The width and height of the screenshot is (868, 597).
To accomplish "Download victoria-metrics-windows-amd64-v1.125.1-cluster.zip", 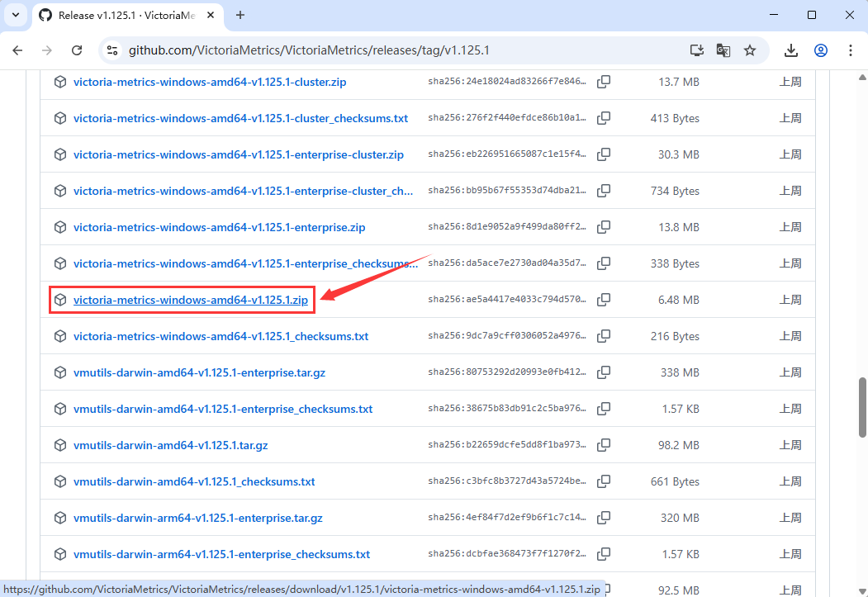I will tap(210, 82).
